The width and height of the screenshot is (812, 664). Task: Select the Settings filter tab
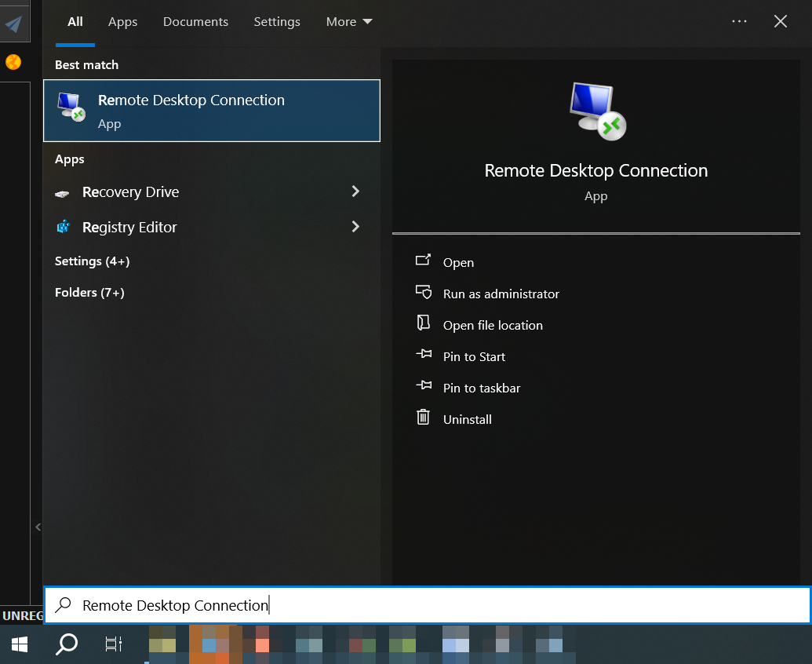pyautogui.click(x=277, y=22)
